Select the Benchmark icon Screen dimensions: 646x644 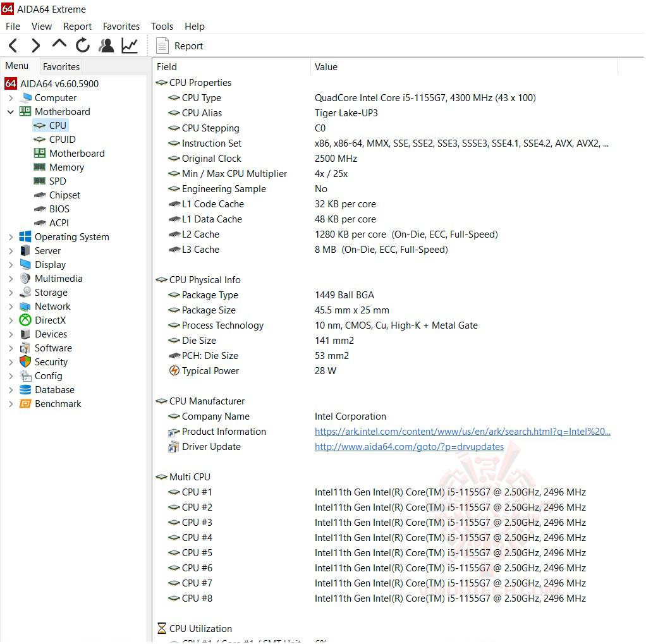pyautogui.click(x=25, y=404)
